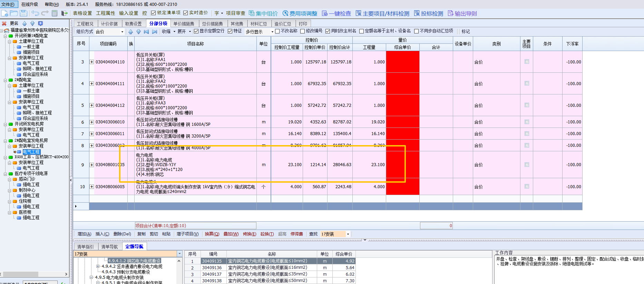Enable 不改名称 checkbox
The width and height of the screenshot is (644, 284).
click(277, 31)
